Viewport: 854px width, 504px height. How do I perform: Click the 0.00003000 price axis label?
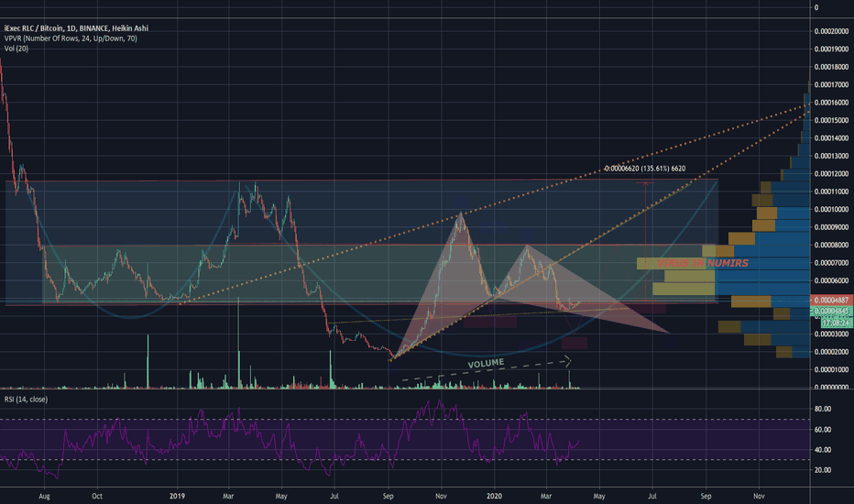(x=831, y=334)
